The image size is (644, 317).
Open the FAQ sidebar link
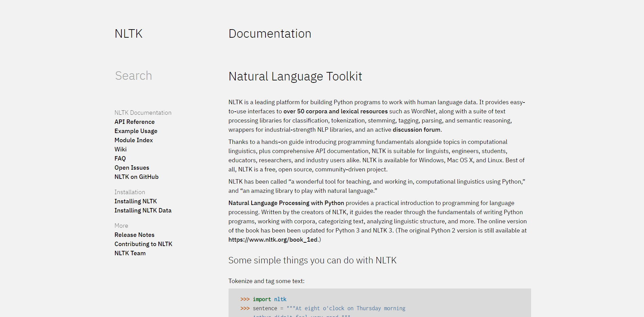[x=120, y=158]
